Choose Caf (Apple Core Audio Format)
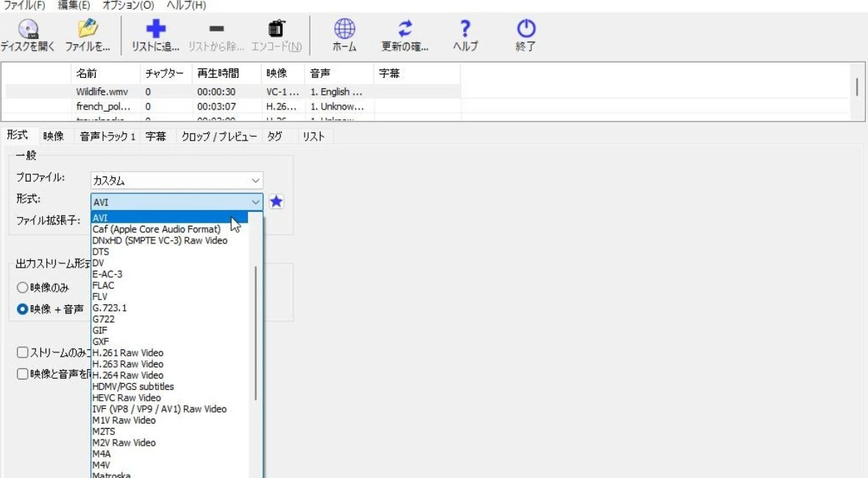The image size is (868, 478). (169, 229)
